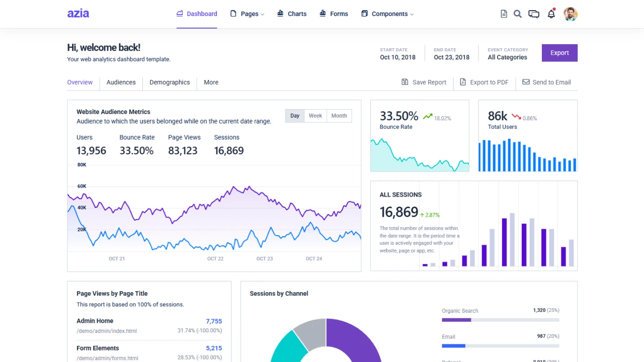Click the Bounce Rate area chart

tap(420, 155)
